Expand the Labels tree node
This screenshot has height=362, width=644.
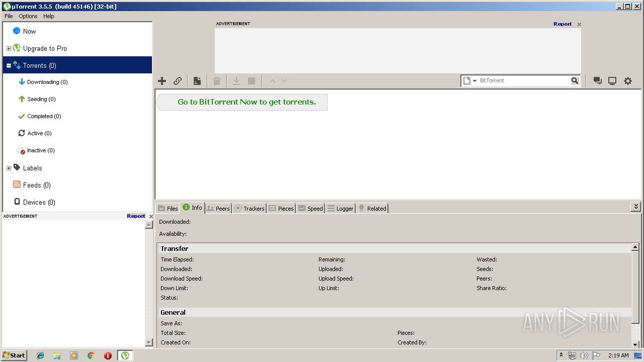9,168
